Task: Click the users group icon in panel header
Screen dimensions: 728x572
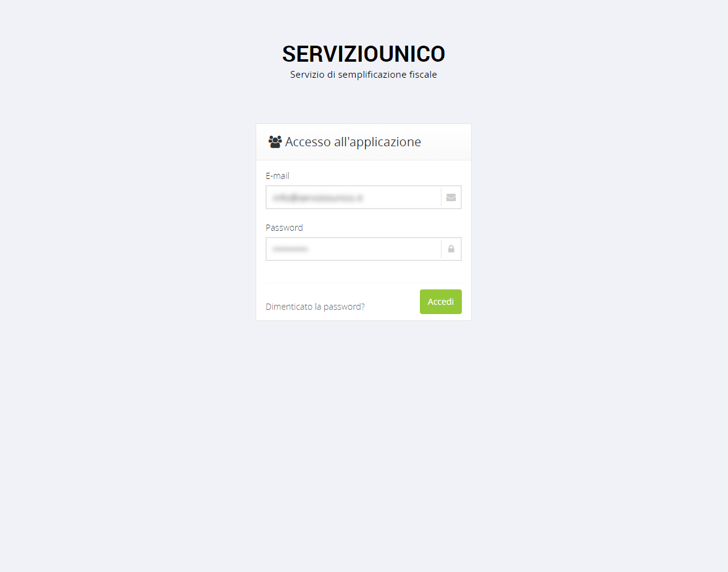Action: [x=275, y=142]
